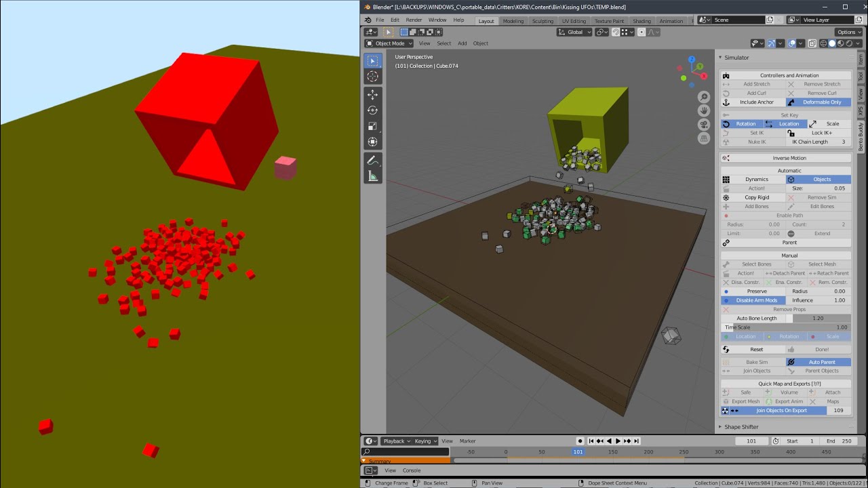The width and height of the screenshot is (868, 488).
Task: Click the zoom view magnifier icon
Action: pyautogui.click(x=705, y=98)
